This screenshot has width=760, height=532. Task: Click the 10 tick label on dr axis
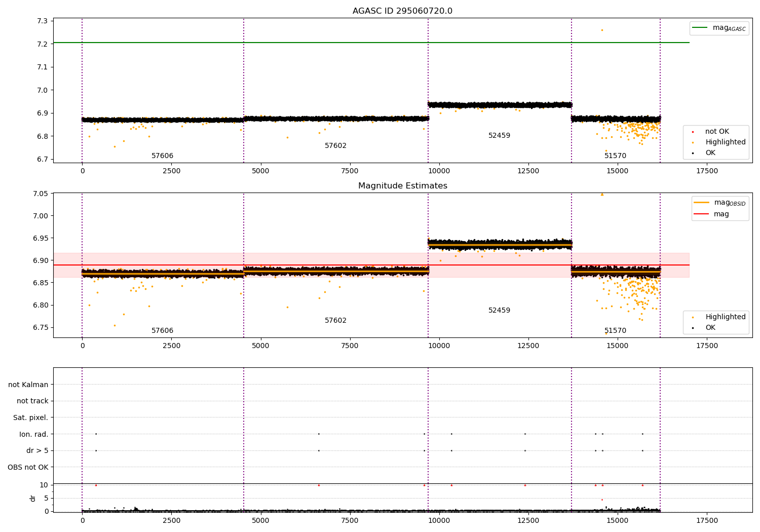44,485
